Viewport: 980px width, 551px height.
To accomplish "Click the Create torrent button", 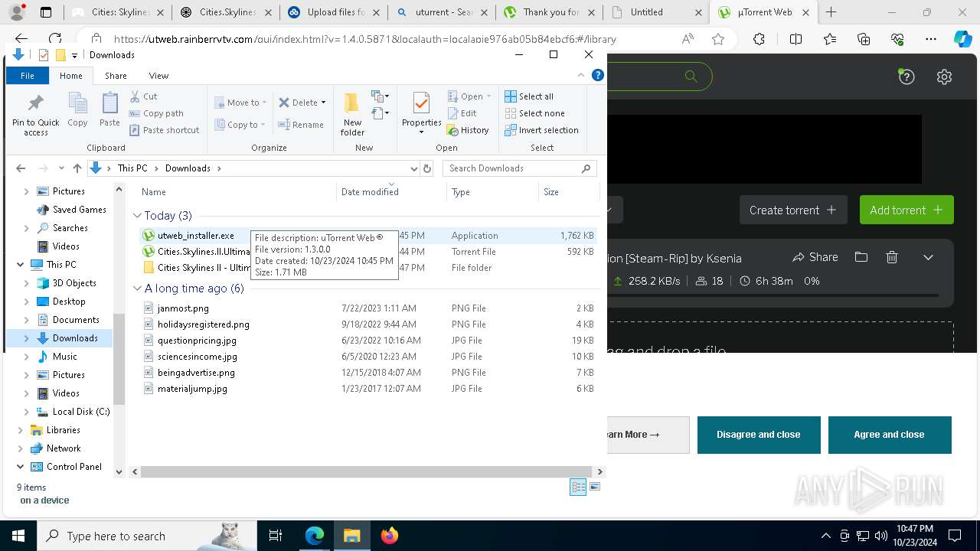I will [x=793, y=210].
